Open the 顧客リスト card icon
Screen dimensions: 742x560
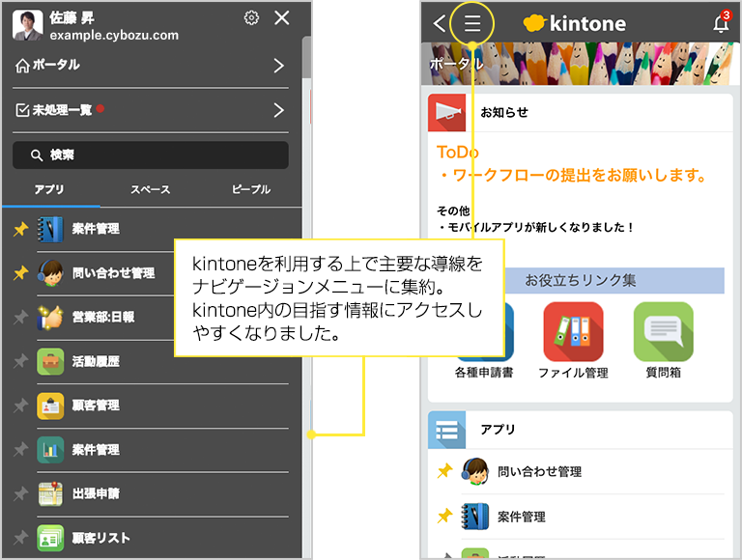[50, 538]
